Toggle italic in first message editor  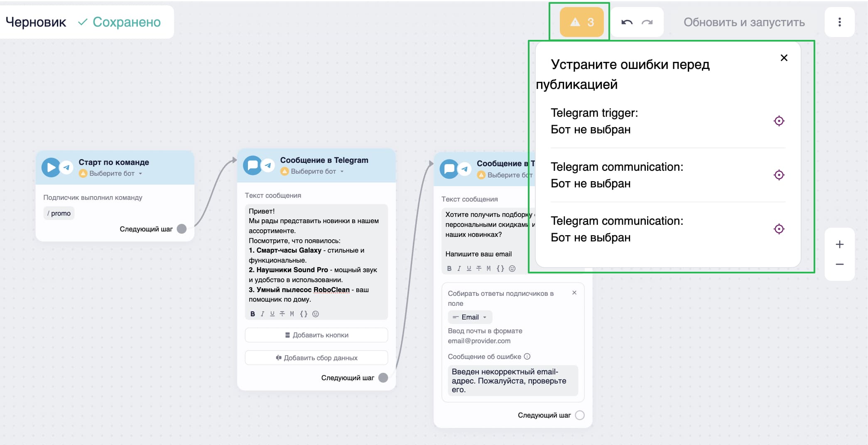pyautogui.click(x=262, y=314)
